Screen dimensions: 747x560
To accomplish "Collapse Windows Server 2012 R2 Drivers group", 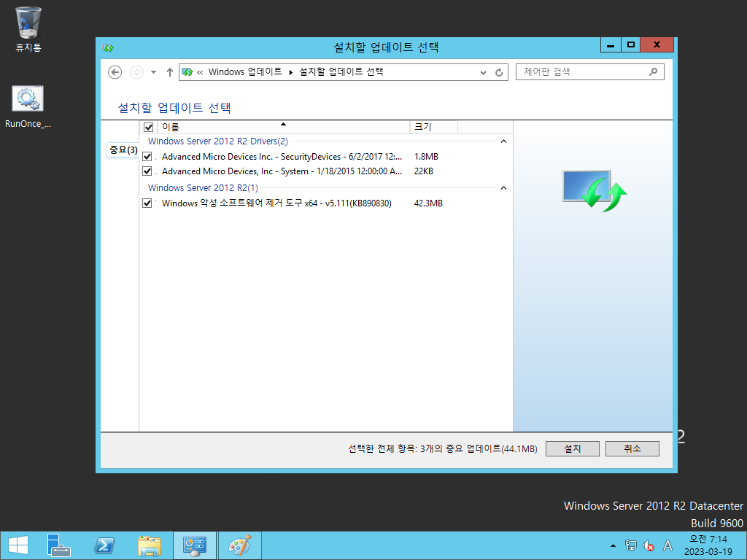I will [503, 141].
